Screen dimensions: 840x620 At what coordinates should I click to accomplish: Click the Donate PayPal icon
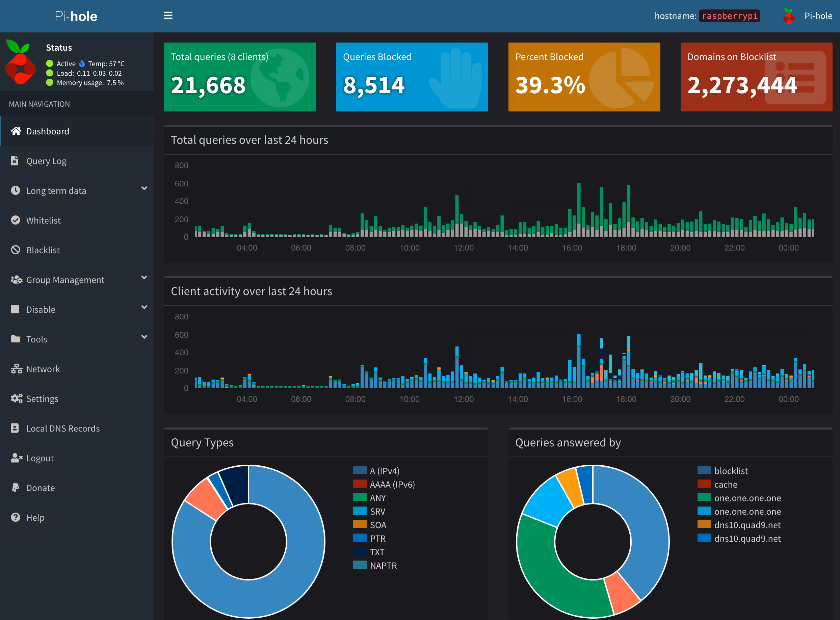16,488
